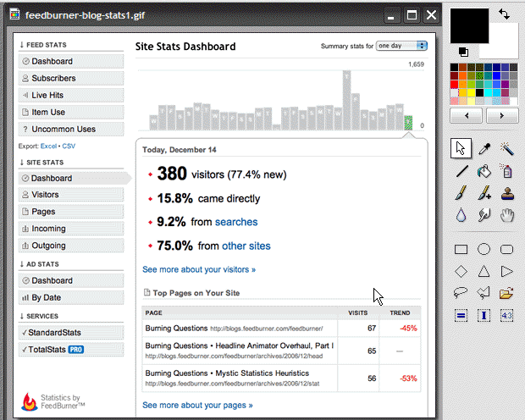Reset to default black and white colors
The height and width of the screenshot is (420, 525).
point(464,52)
